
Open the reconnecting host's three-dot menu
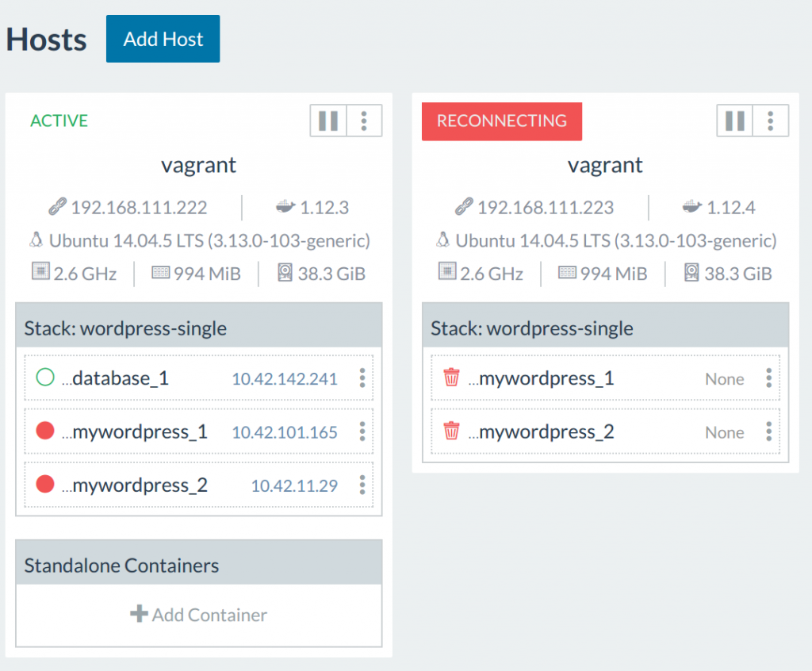tap(771, 121)
